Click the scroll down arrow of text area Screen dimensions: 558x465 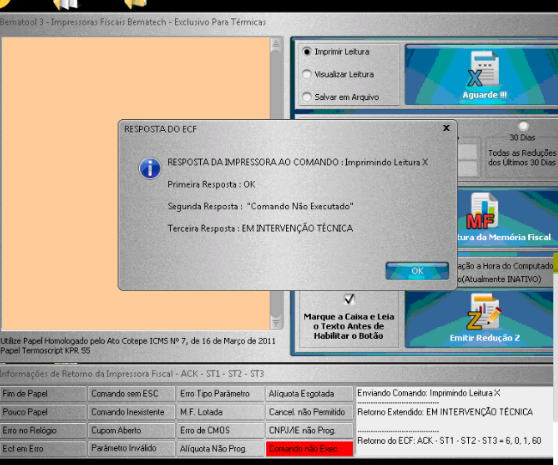coord(276,323)
